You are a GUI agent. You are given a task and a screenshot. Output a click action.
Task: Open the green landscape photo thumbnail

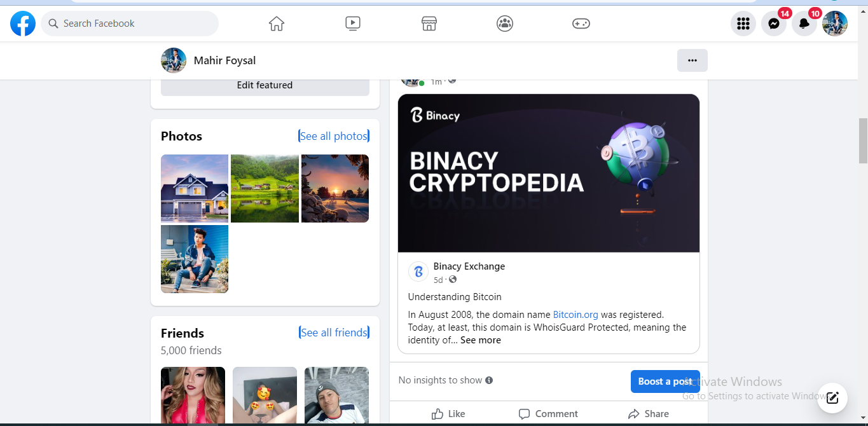pos(265,188)
